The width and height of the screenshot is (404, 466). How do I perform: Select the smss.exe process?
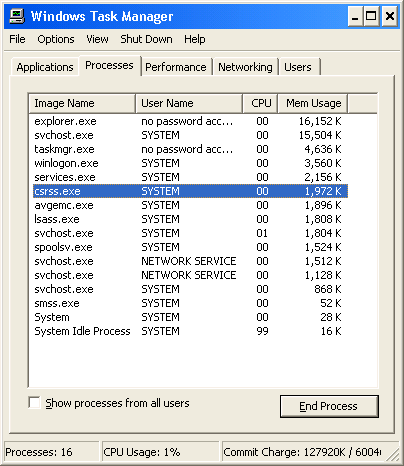(x=190, y=303)
